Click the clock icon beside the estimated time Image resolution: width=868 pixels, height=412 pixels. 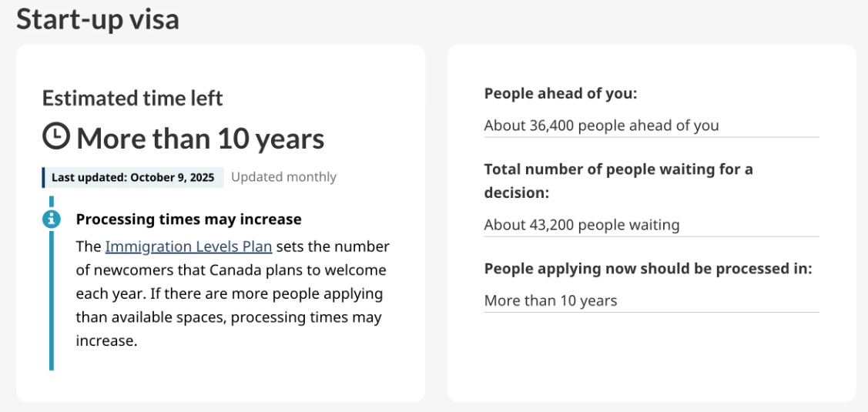pyautogui.click(x=56, y=138)
